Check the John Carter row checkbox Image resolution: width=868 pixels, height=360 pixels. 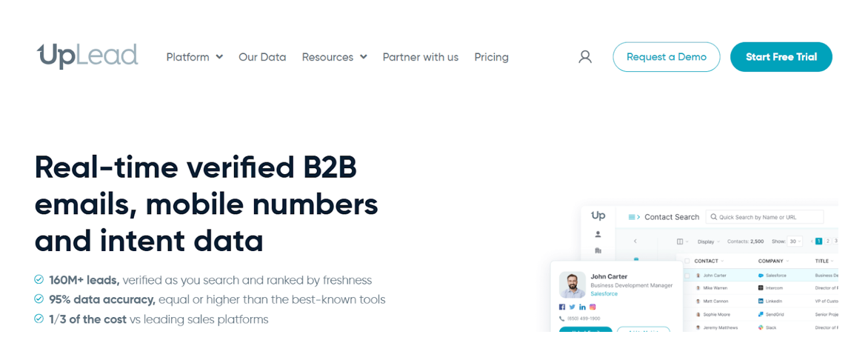(x=687, y=276)
